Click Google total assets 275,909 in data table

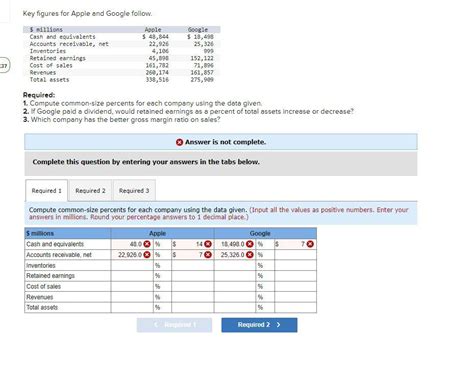[x=202, y=80]
